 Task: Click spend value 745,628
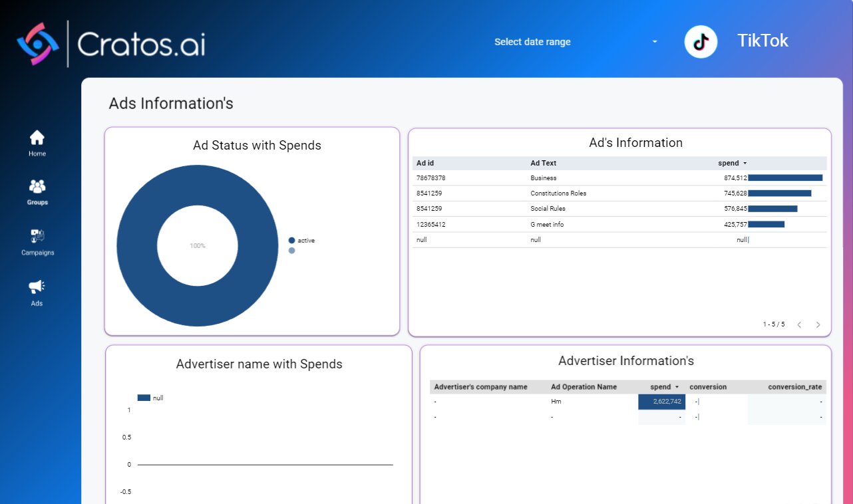(x=736, y=193)
